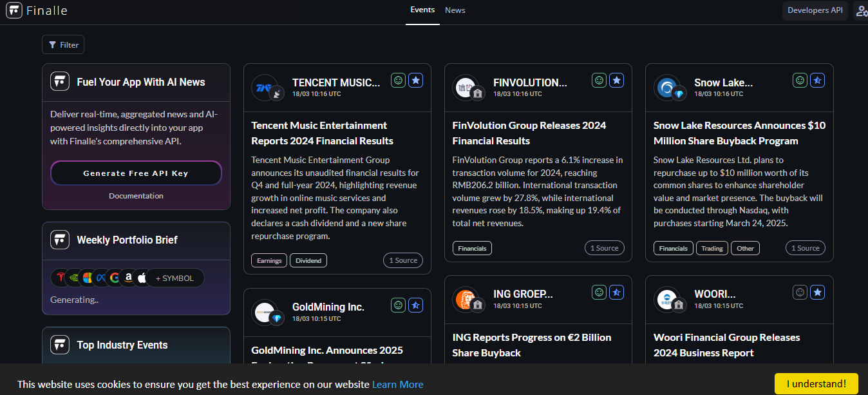Image resolution: width=868 pixels, height=395 pixels.
Task: Click the Weekly Portfolio Brief heading
Action: tap(127, 240)
